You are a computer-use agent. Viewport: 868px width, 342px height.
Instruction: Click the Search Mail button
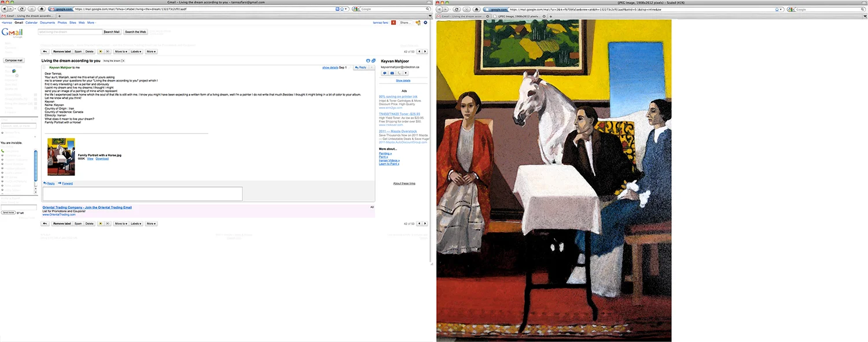pos(112,32)
